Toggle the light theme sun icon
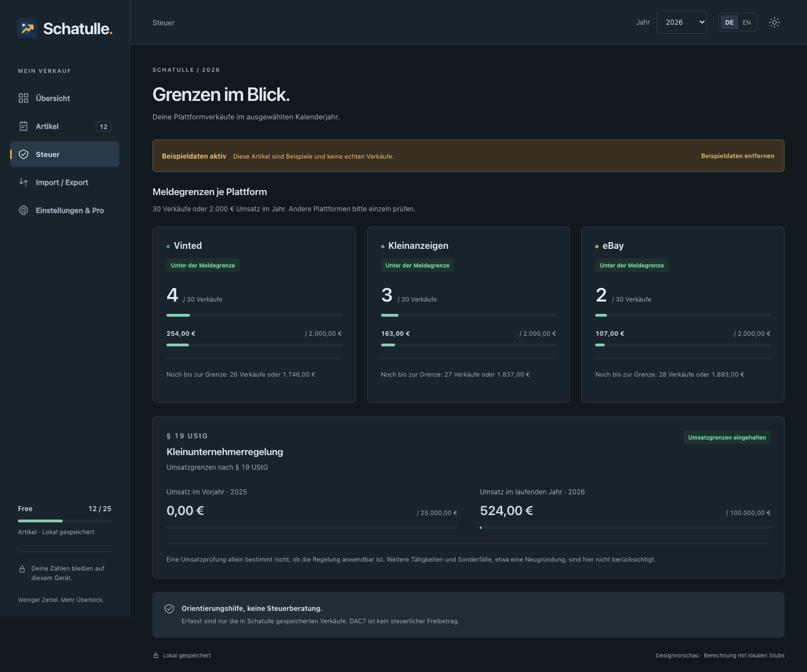The height and width of the screenshot is (672, 807). tap(774, 22)
